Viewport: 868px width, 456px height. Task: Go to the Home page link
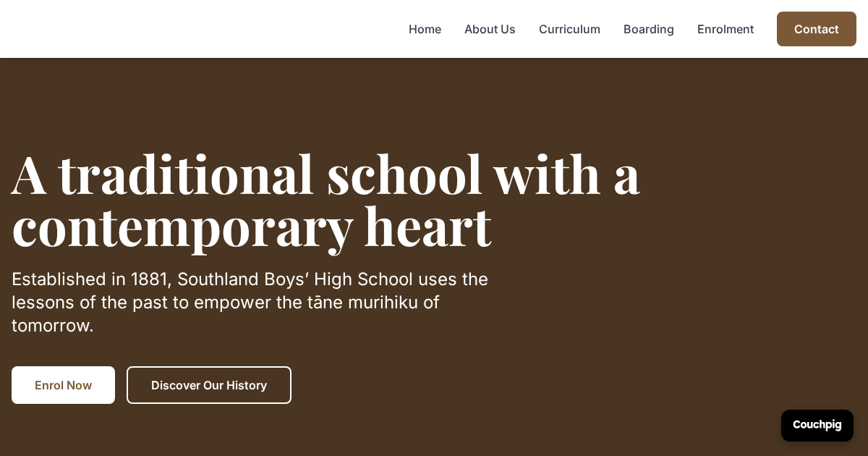425,29
